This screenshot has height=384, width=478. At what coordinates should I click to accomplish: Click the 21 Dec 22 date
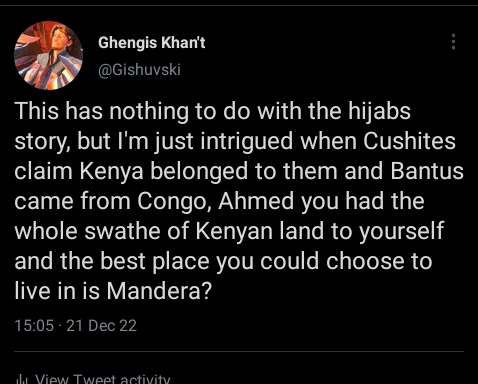[x=101, y=326]
